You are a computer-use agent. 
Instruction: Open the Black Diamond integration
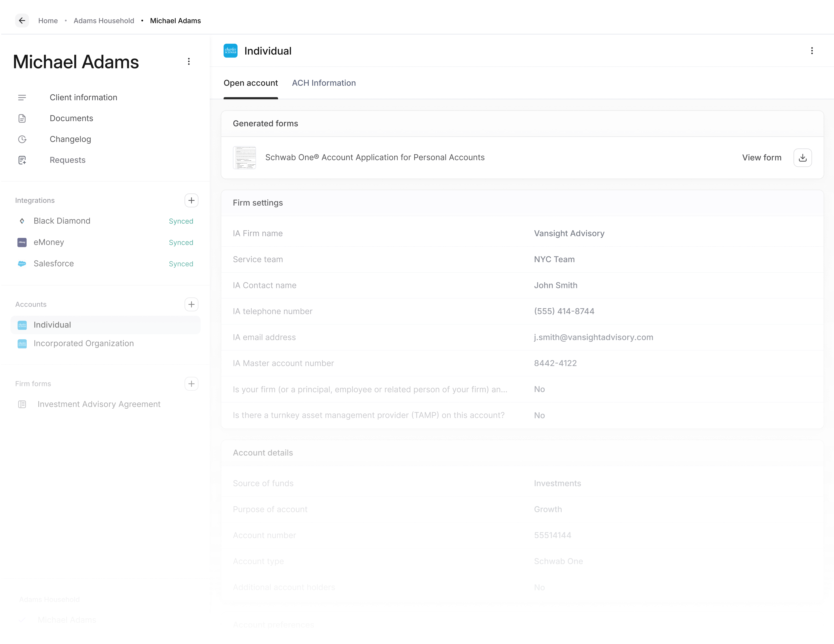62,221
